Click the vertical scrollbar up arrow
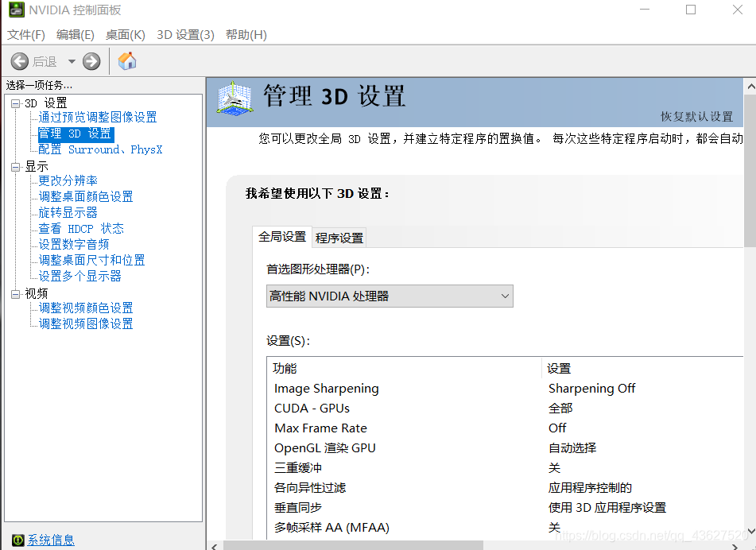Image resolution: width=756 pixels, height=550 pixels. point(750,87)
